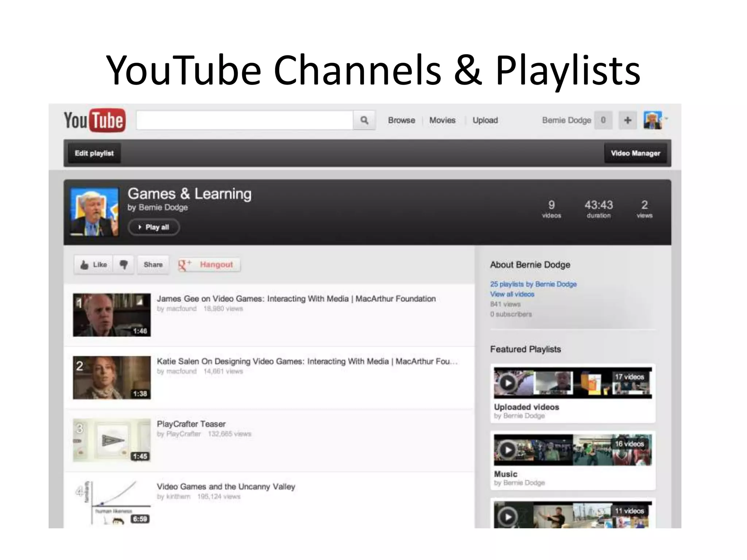
Task: Open '25 playlists by Bernie Dodge' link
Action: 533,284
